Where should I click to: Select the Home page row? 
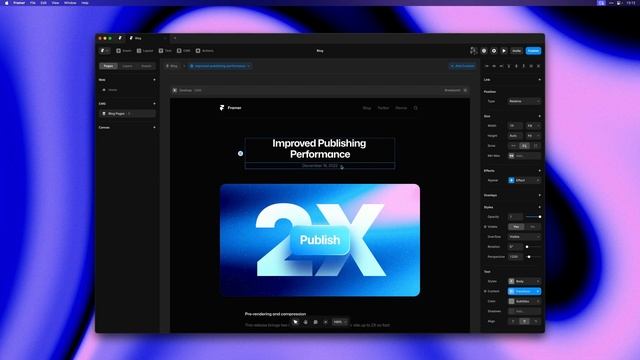pos(127,90)
